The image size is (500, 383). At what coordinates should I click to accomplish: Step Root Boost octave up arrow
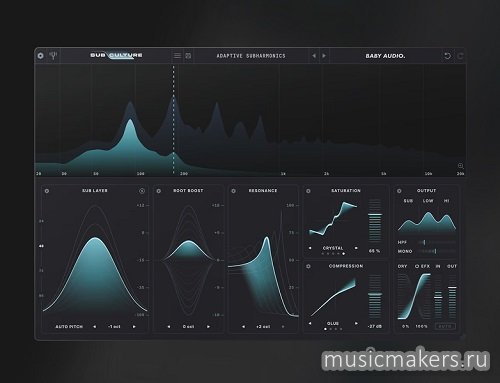click(x=208, y=327)
